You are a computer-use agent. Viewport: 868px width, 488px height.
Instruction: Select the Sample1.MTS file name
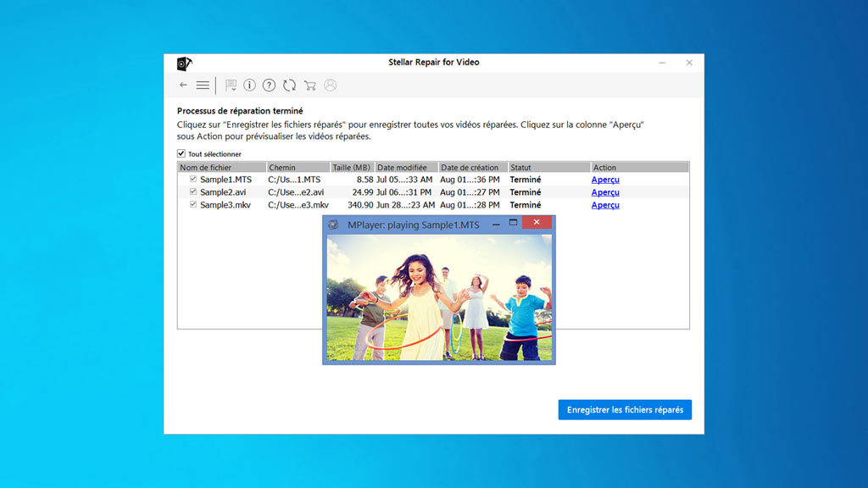225,180
